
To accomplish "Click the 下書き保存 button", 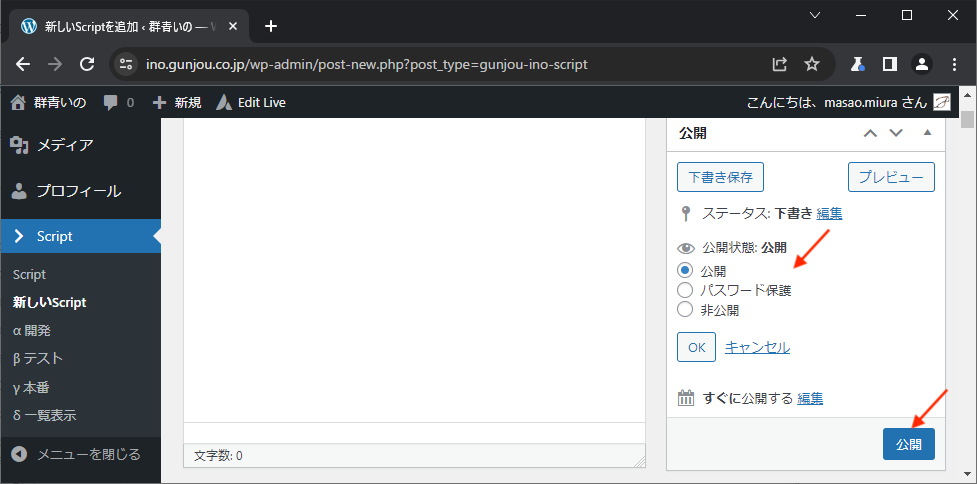I will (720, 177).
